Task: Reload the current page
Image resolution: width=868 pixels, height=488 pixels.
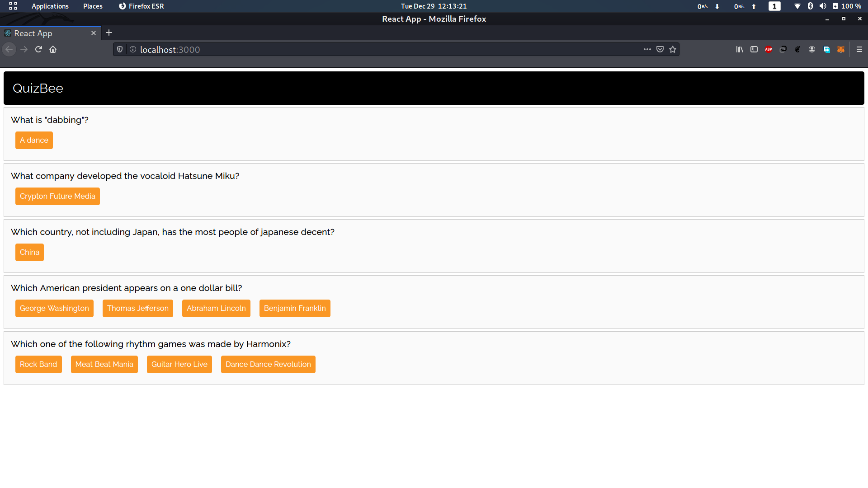Action: tap(38, 50)
